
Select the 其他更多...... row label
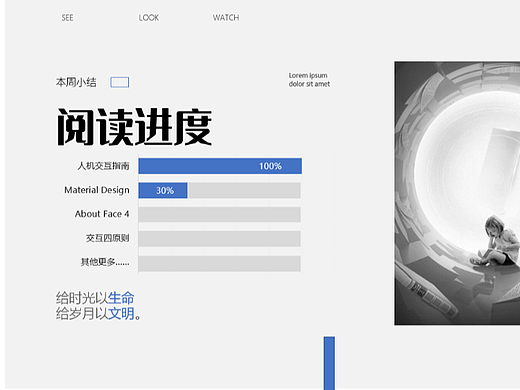tap(105, 262)
